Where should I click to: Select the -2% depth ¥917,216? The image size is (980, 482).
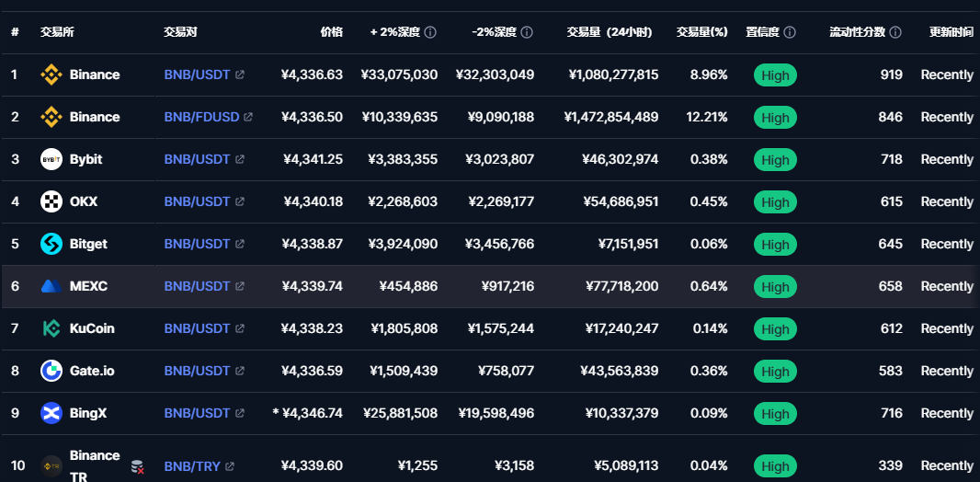click(x=507, y=286)
